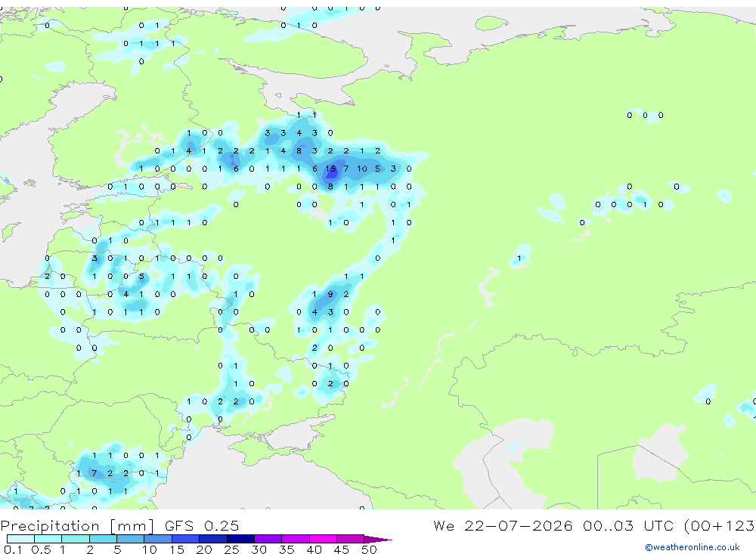
Task: Click the "30" legend scale label
Action: click(259, 549)
